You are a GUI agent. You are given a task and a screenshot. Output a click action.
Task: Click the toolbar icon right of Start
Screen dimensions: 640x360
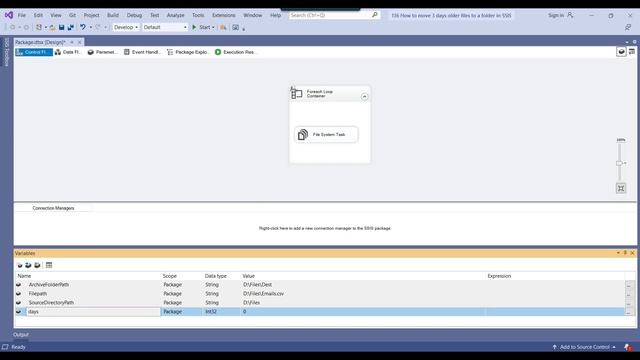pyautogui.click(x=223, y=27)
